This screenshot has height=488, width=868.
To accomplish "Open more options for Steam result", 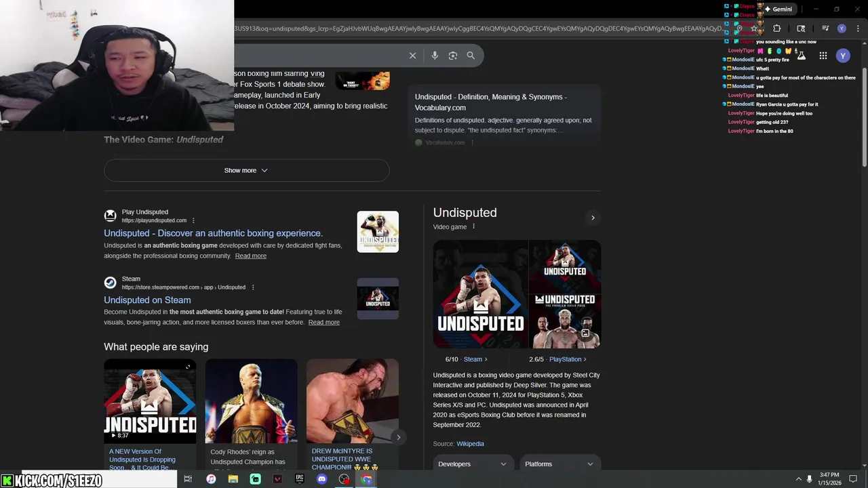I will [253, 287].
